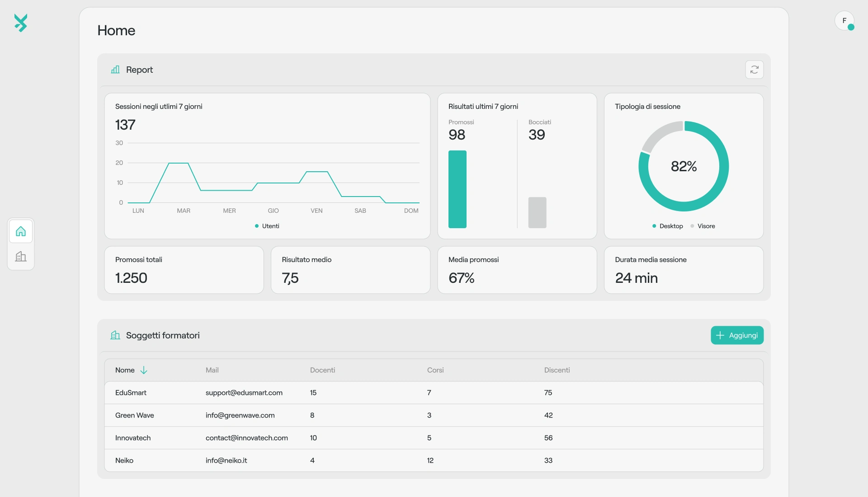Toggle the Visore legend entry

pyautogui.click(x=703, y=226)
